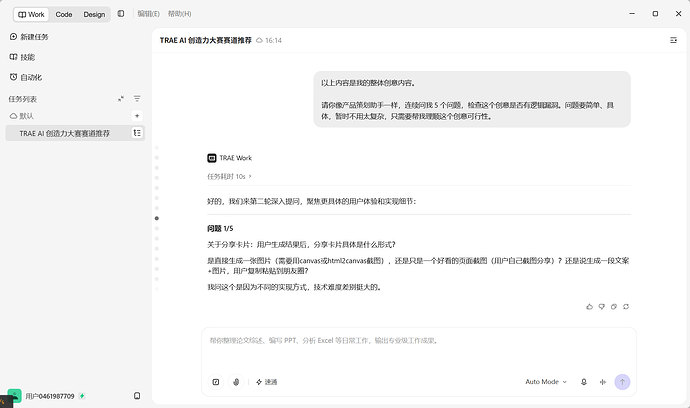Open the Auto Mode dropdown

[x=546, y=382]
